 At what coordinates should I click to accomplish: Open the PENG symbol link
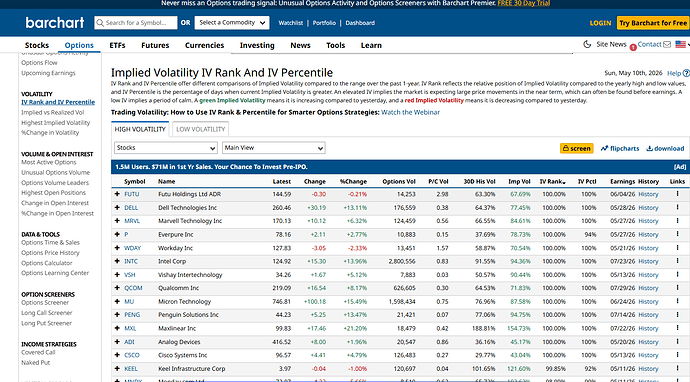point(132,315)
